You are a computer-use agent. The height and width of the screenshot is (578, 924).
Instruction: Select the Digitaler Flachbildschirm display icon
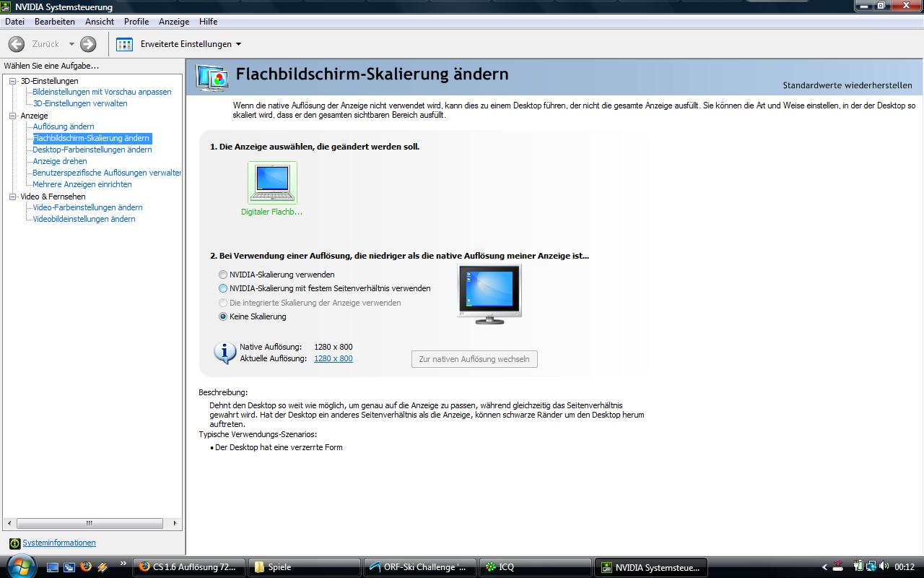[272, 183]
